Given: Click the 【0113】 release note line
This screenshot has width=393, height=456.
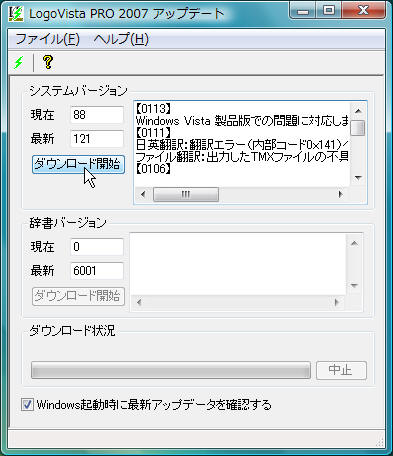Looking at the screenshot, I should pyautogui.click(x=153, y=109).
